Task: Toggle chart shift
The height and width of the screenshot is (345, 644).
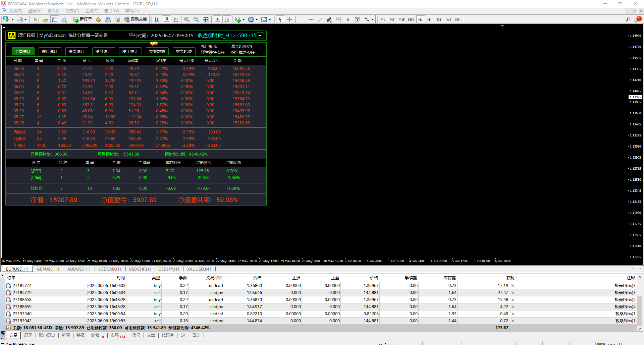Action: [x=227, y=19]
